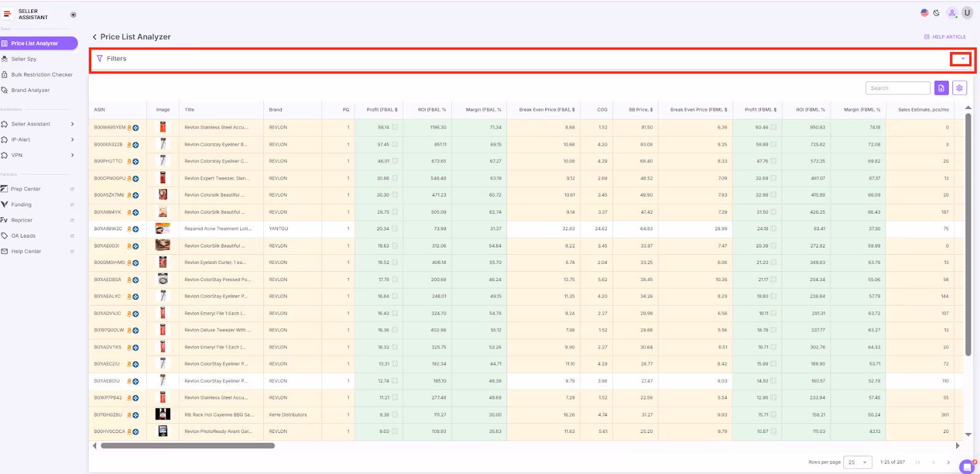Click the blue icon for ASIN B00005322B
Viewport: 980px width, 474px height.
pyautogui.click(x=135, y=145)
